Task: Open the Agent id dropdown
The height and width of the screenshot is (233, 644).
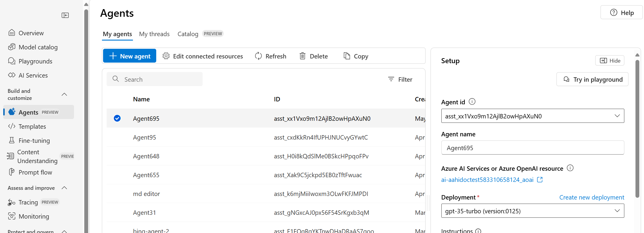Action: pyautogui.click(x=617, y=116)
